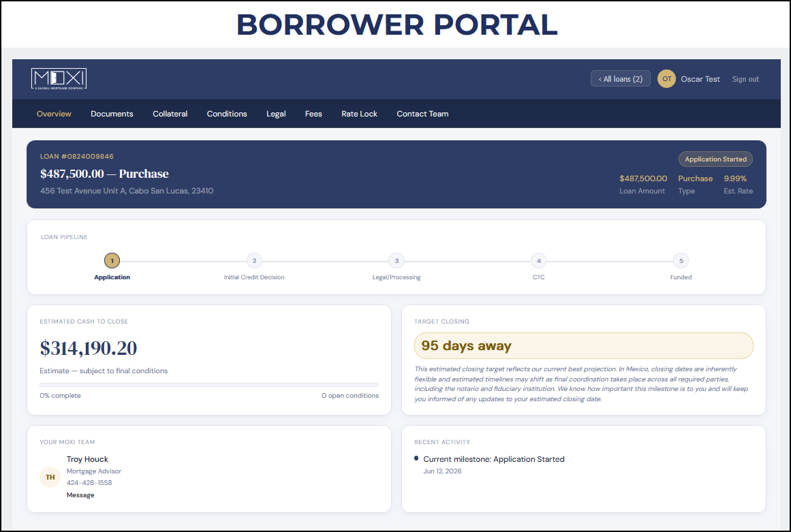
Task: Click the MOXI logo in header
Action: (59, 78)
